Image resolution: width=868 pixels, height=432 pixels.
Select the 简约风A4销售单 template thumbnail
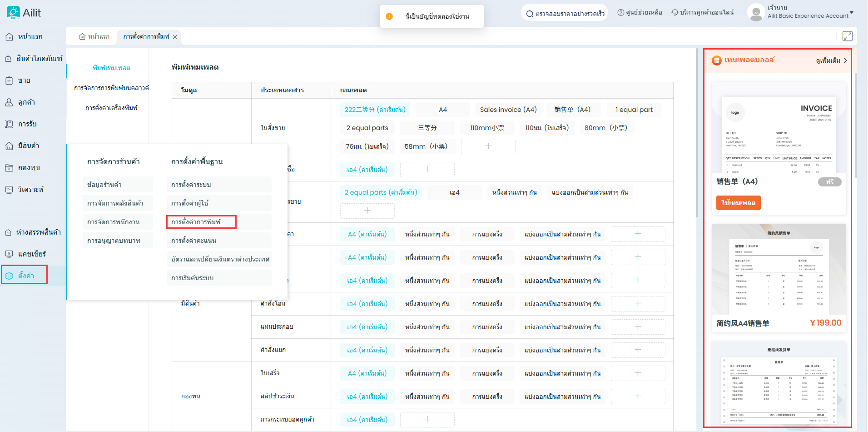click(779, 269)
